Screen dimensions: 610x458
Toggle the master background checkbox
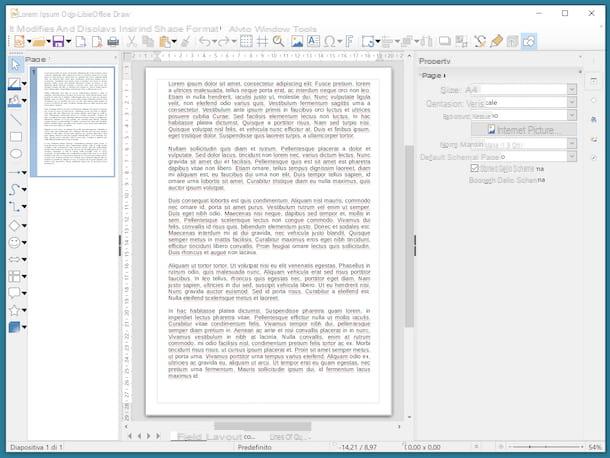point(474,168)
